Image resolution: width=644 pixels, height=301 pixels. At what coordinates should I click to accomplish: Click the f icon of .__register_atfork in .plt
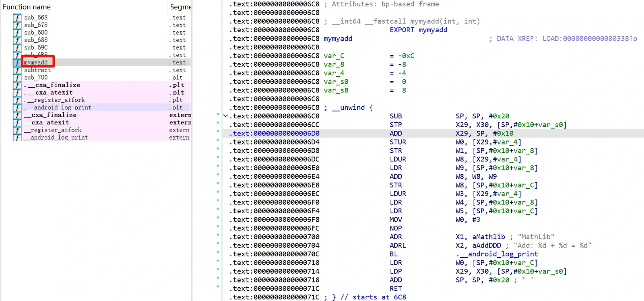click(17, 100)
